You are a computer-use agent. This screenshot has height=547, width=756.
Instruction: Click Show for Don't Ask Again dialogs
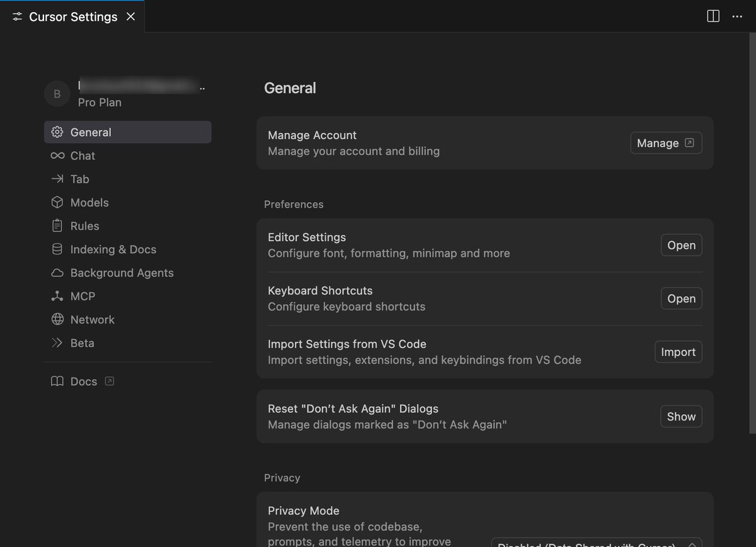coord(681,416)
